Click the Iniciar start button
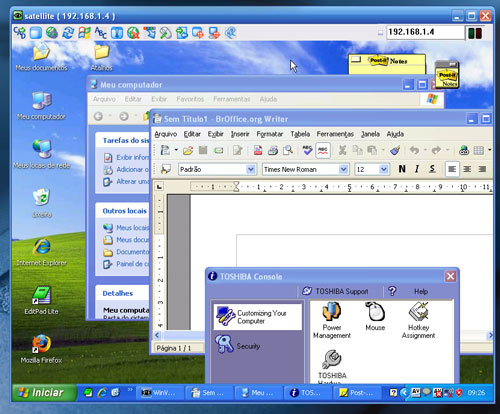The width and height of the screenshot is (500, 414). point(44,393)
